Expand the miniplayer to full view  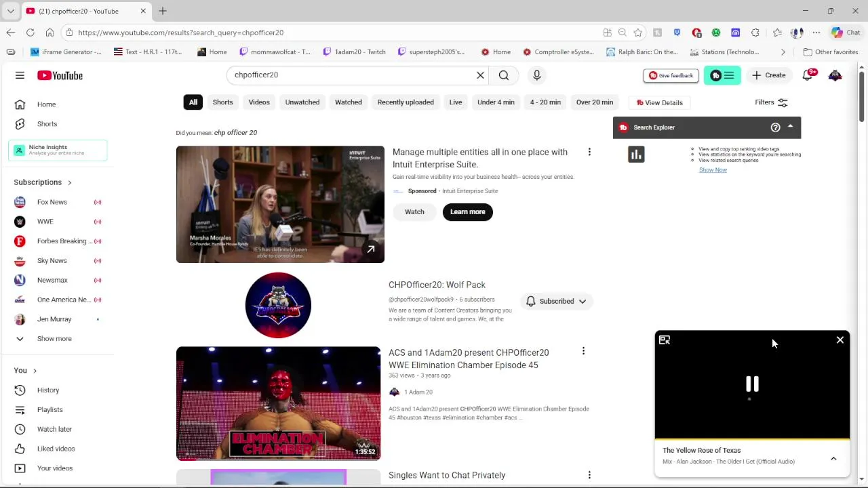tap(665, 340)
